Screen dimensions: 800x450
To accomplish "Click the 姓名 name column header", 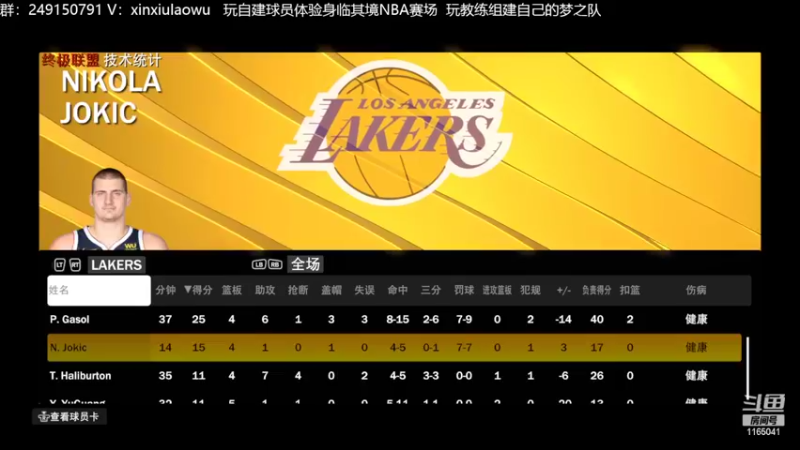I will (x=99, y=290).
